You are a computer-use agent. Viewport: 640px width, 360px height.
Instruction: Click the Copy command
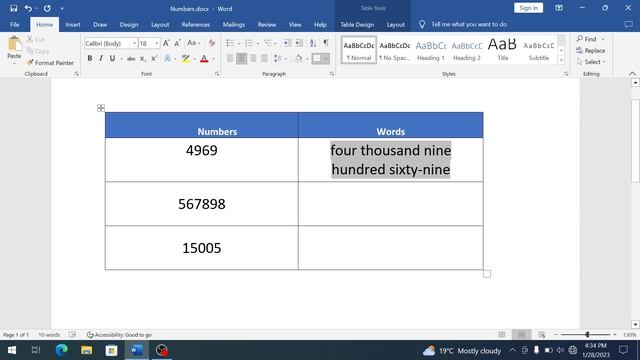(x=38, y=51)
